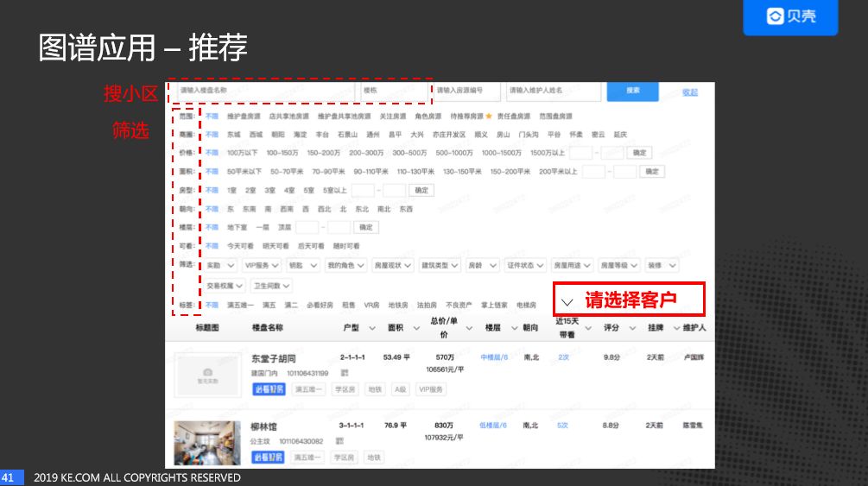The height and width of the screenshot is (486, 868).
Task: Open the 房屋现状 filter dropdown
Action: [392, 266]
